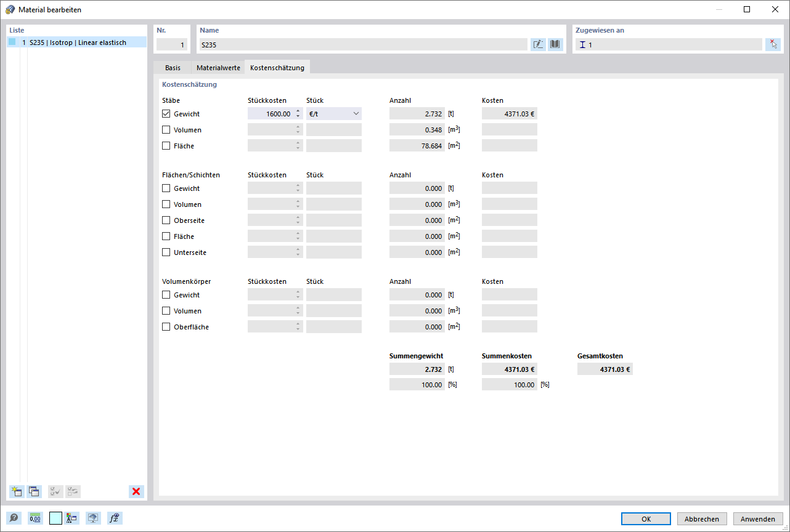790x532 pixels.
Task: Click the Abbrechen button
Action: pyautogui.click(x=702, y=519)
